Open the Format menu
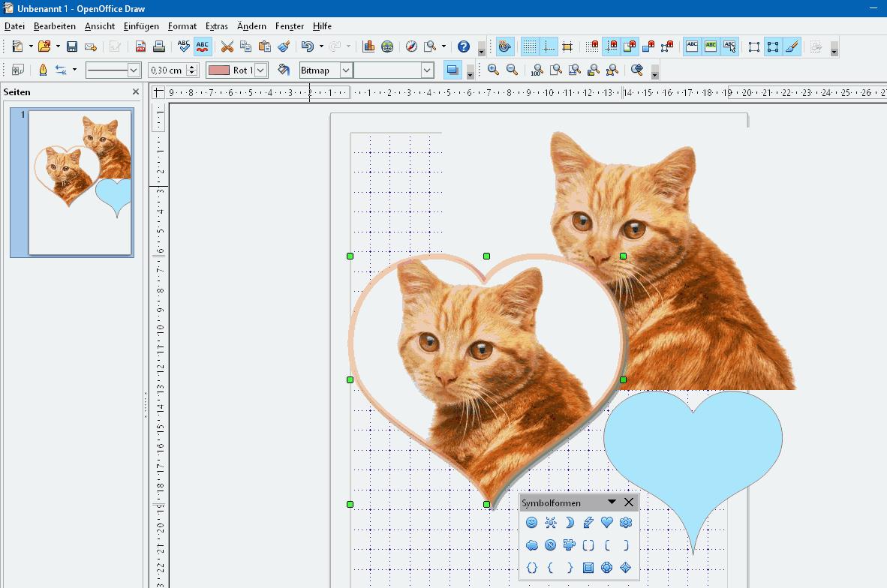The image size is (887, 588). click(x=182, y=26)
